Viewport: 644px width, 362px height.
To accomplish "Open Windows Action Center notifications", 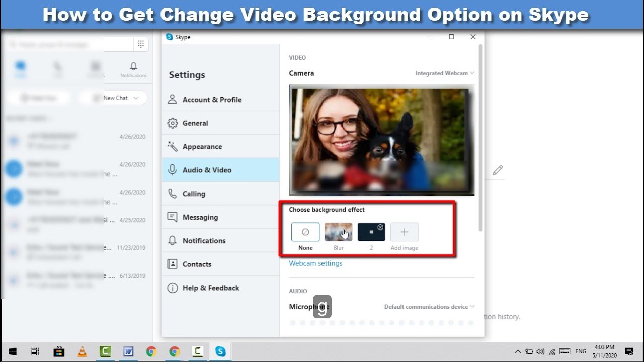I will point(629,352).
